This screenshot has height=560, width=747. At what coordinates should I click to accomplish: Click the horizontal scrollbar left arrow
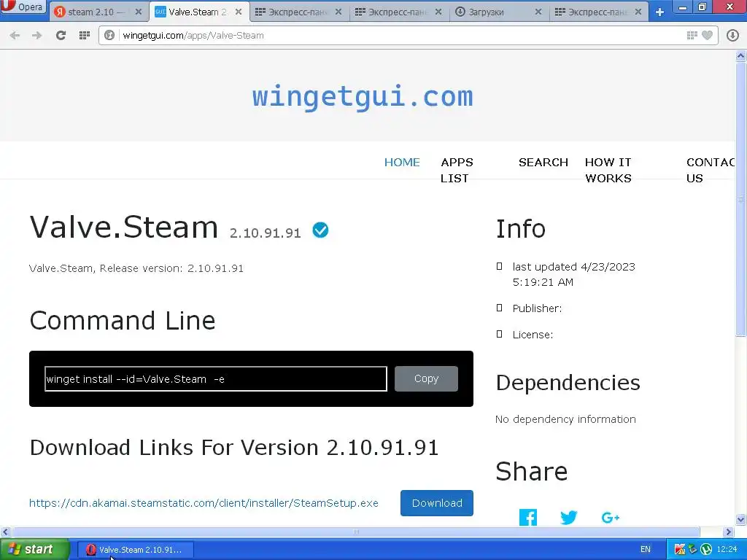coord(5,532)
